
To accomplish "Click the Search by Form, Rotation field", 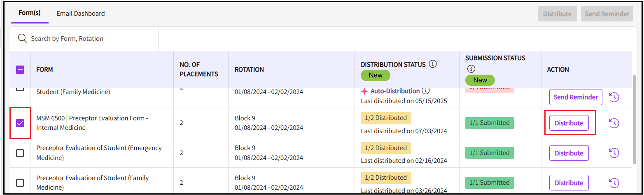I will point(91,39).
